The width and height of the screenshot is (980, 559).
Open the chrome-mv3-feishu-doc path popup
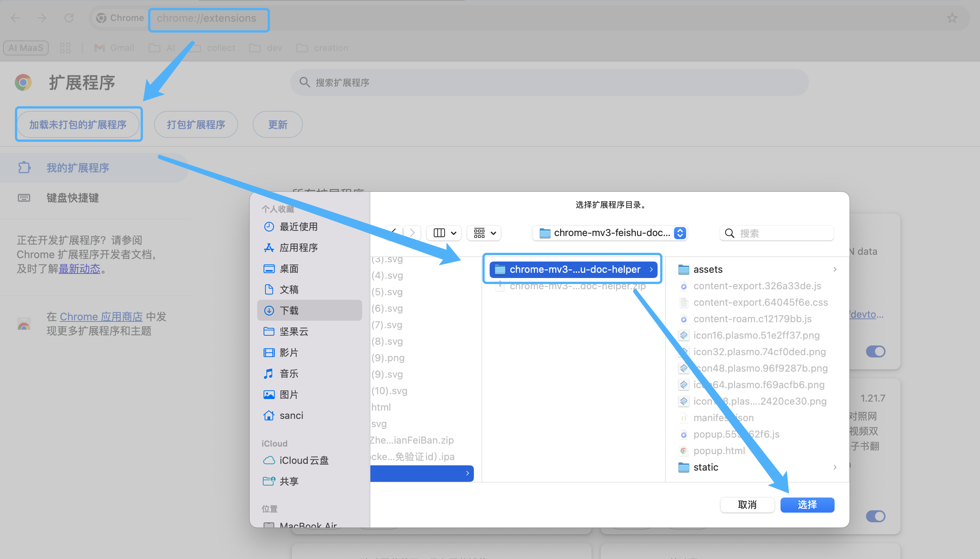point(610,233)
